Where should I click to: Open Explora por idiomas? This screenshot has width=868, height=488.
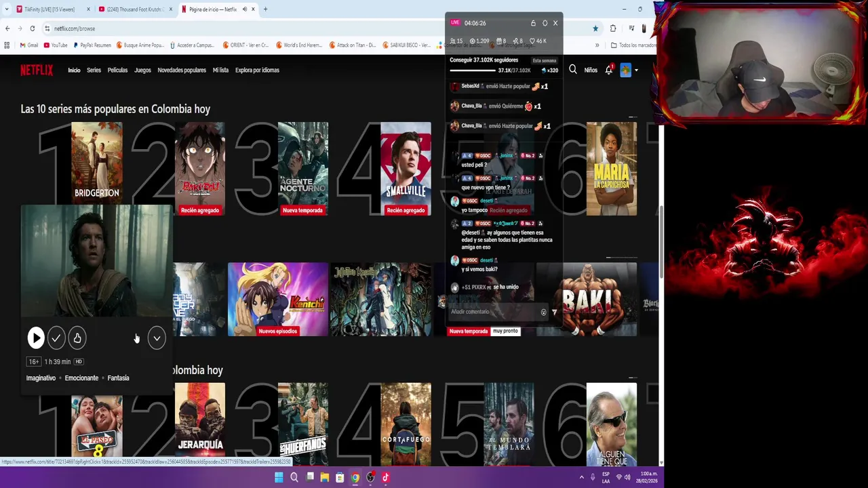click(257, 70)
